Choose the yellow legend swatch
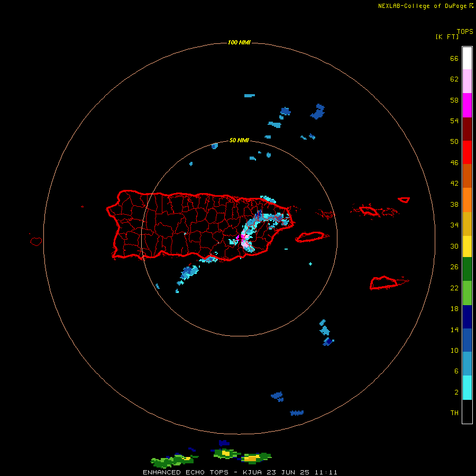Screen dimensions: 476x476 point(467,246)
